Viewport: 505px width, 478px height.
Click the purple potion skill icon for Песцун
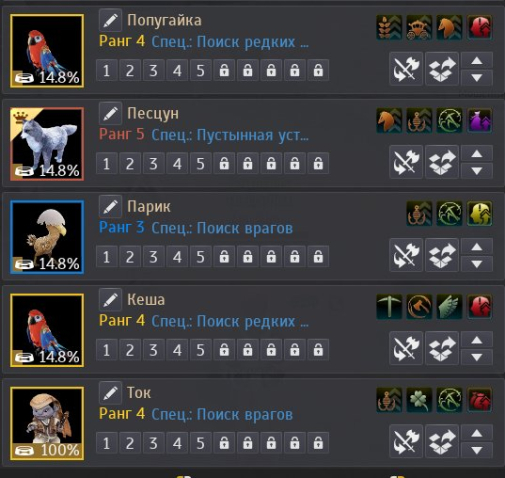click(x=480, y=120)
